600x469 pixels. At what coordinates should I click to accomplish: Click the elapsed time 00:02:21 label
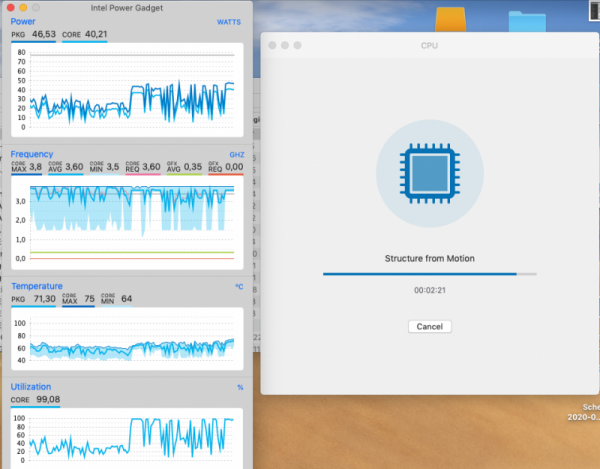click(x=429, y=290)
